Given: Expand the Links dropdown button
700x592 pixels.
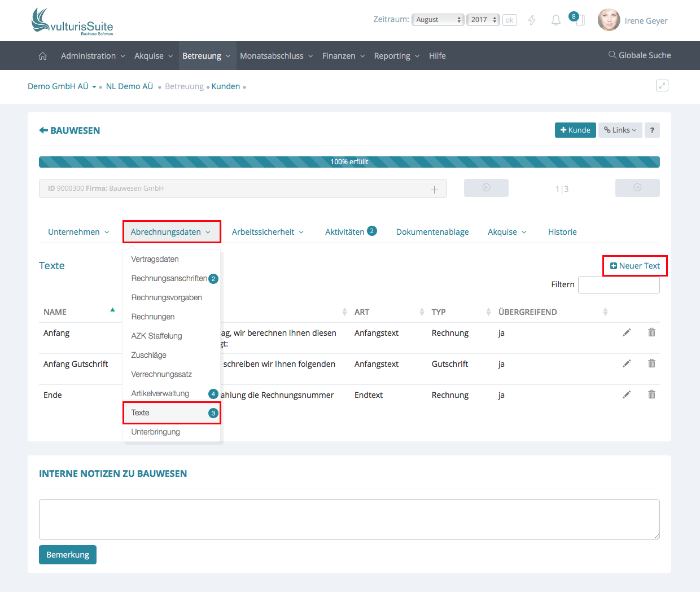Looking at the screenshot, I should (620, 130).
